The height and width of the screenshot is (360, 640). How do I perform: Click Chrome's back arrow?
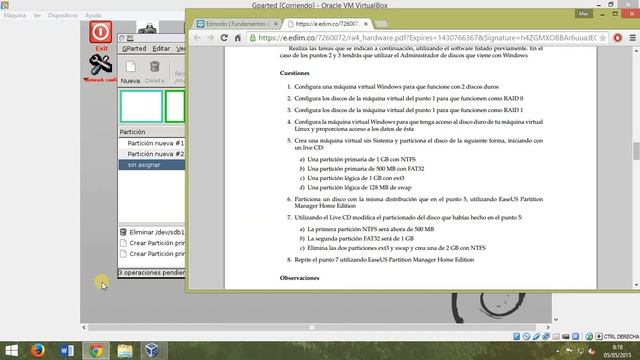(197, 38)
